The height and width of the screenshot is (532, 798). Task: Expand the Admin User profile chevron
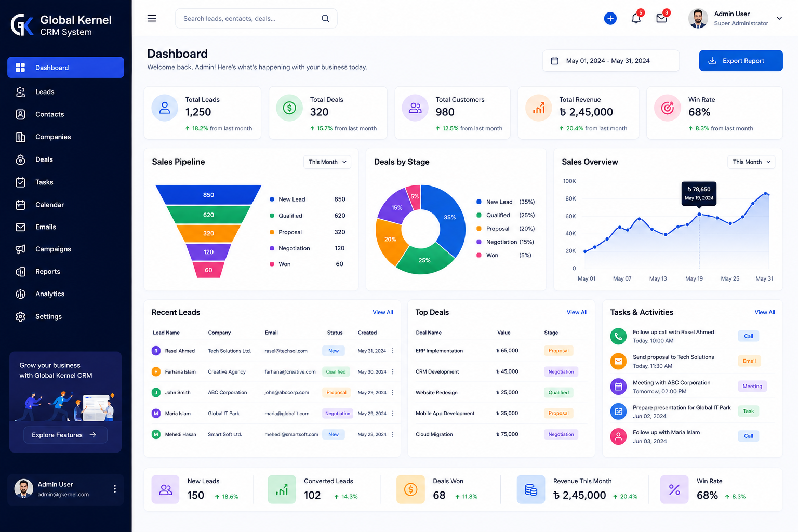click(779, 18)
